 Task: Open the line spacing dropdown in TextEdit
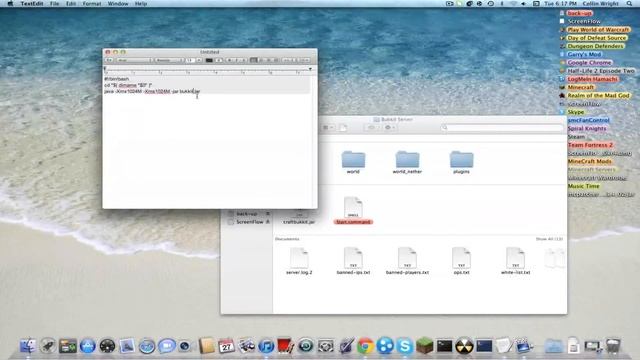(290, 60)
